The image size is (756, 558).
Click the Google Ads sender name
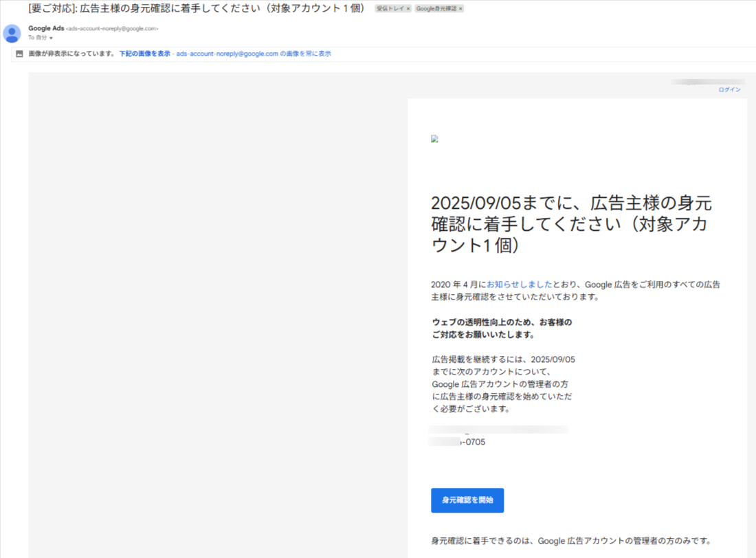tap(45, 28)
